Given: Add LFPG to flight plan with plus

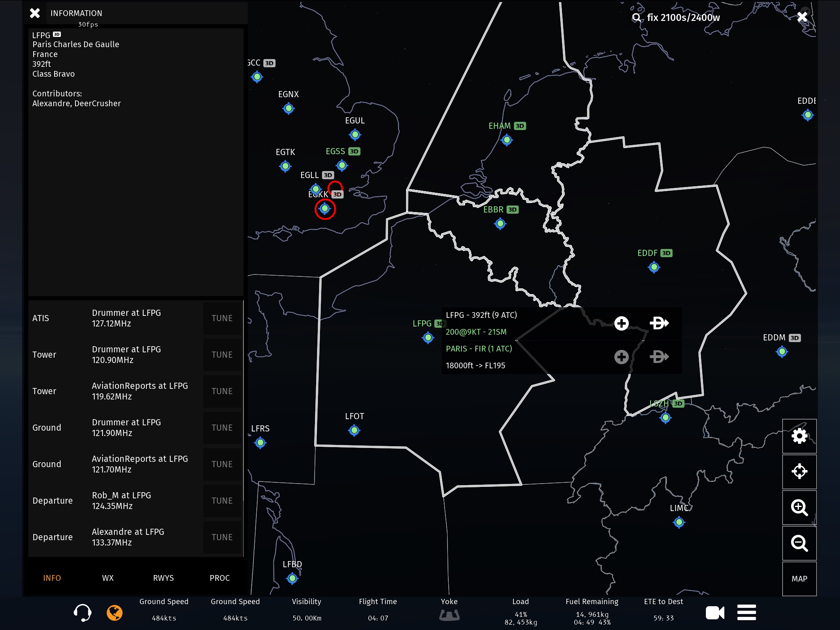Looking at the screenshot, I should pos(621,323).
